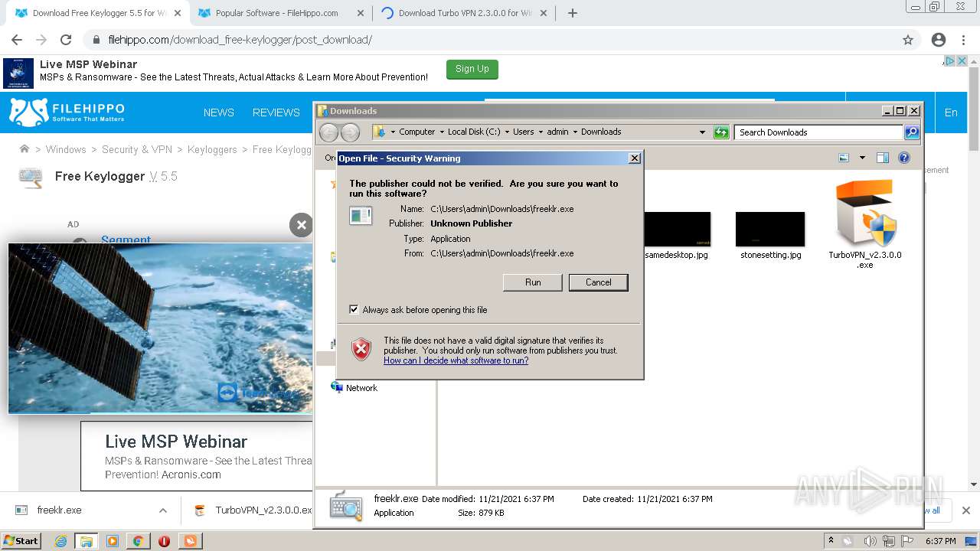Open the Security & VPN breadcrumb link
Screen dimensions: 980x551
pyautogui.click(x=137, y=149)
